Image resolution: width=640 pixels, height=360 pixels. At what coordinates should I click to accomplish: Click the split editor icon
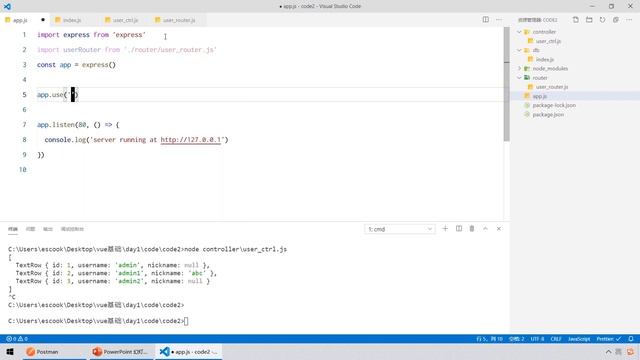pyautogui.click(x=485, y=20)
